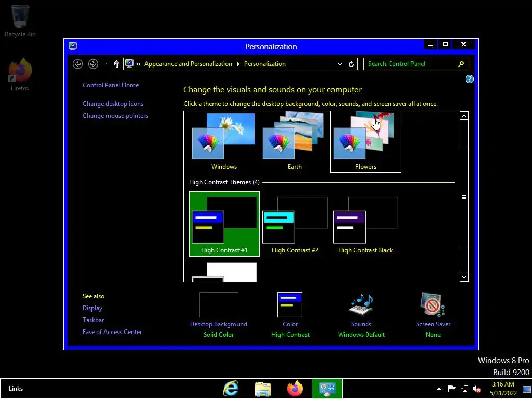Viewport: 532px width, 399px height.
Task: Launch Firefox from the taskbar
Action: point(295,389)
